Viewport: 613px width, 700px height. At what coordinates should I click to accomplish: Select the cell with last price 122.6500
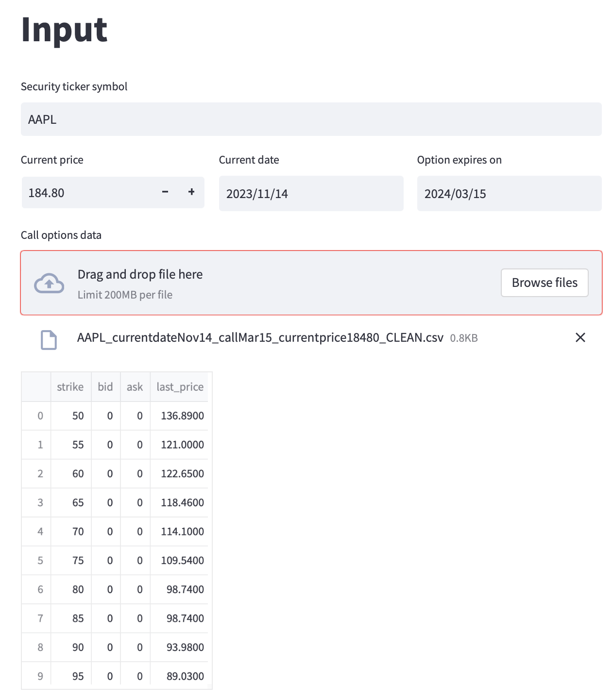[180, 474]
